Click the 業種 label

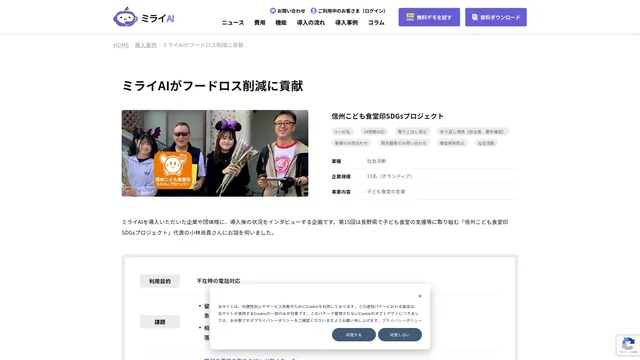click(x=336, y=161)
